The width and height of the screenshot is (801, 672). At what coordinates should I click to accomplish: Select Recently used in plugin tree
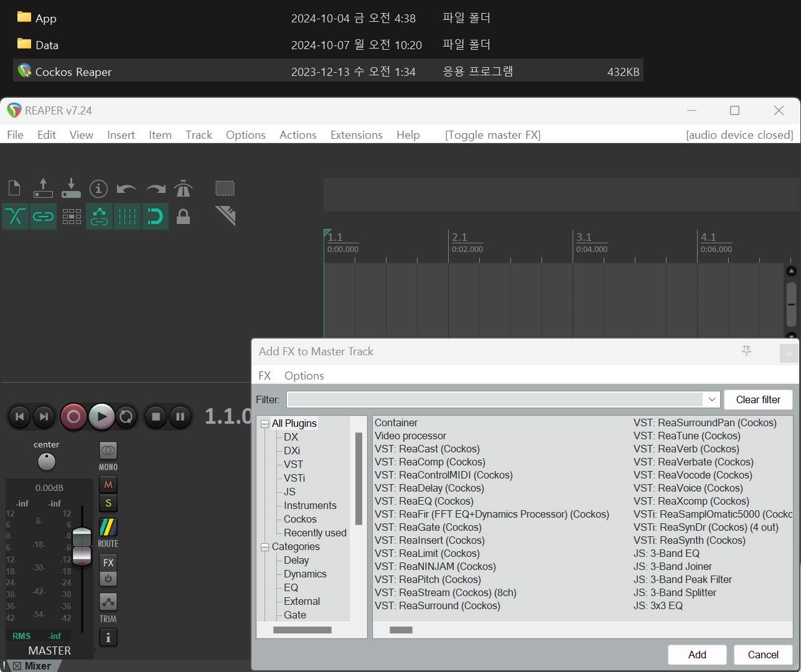tap(315, 533)
